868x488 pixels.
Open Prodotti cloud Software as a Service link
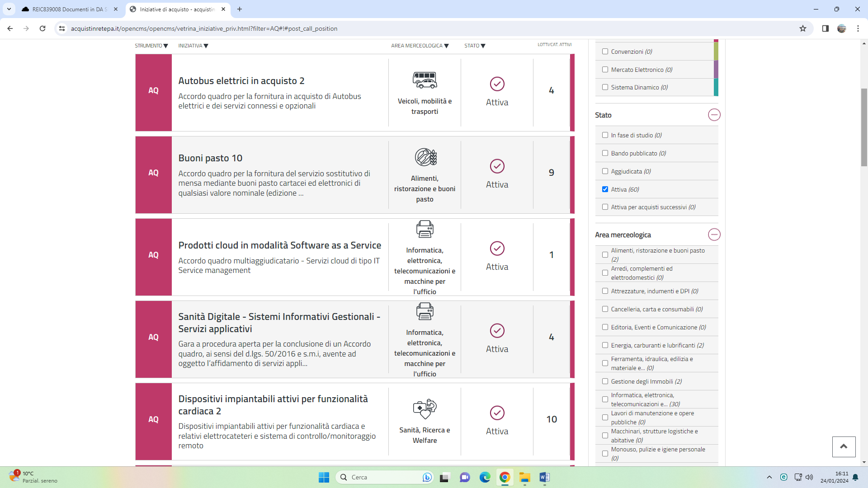279,245
